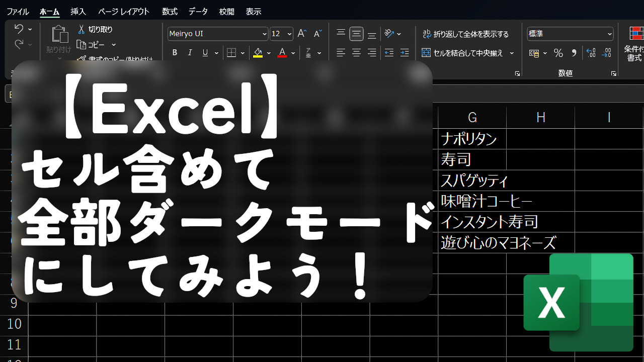Image resolution: width=644 pixels, height=362 pixels.
Task: Select column G header
Action: [x=472, y=117]
